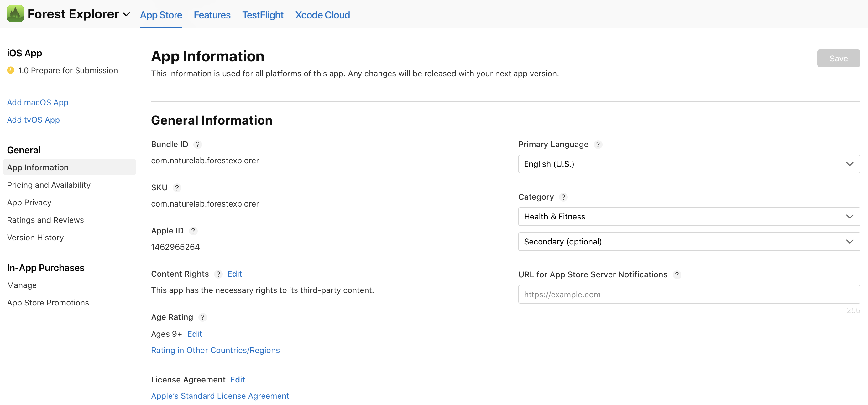The width and height of the screenshot is (868, 405).
Task: Click the Category help question mark
Action: (563, 197)
